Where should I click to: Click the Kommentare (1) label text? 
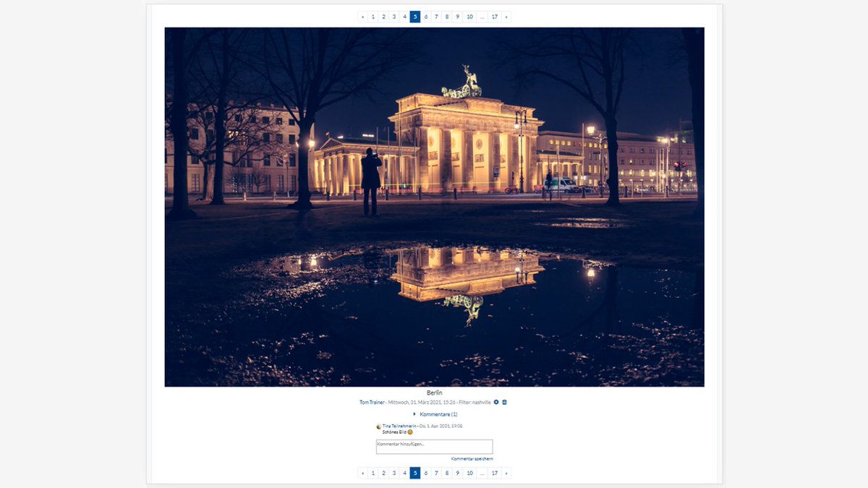pos(438,414)
